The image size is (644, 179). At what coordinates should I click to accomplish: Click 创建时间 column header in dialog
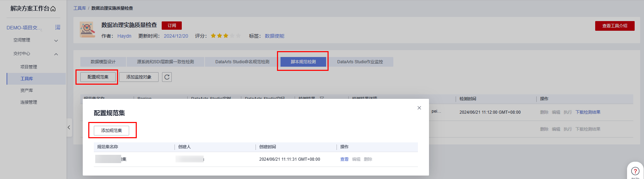(x=268, y=147)
